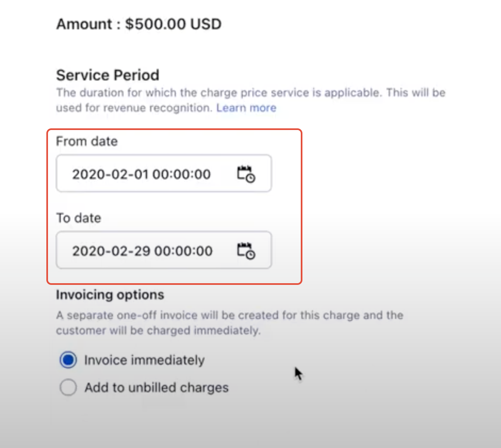Click the "From date" field label
Image resolution: width=501 pixels, height=448 pixels.
click(87, 141)
